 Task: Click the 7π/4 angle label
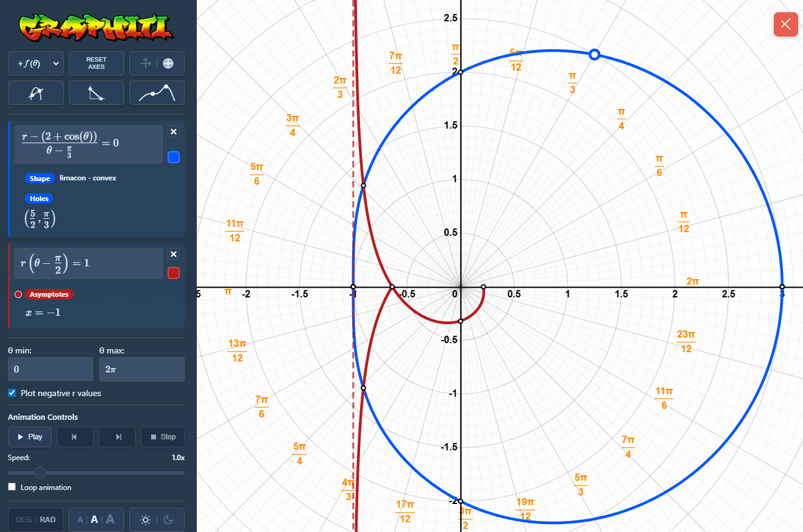(x=628, y=447)
